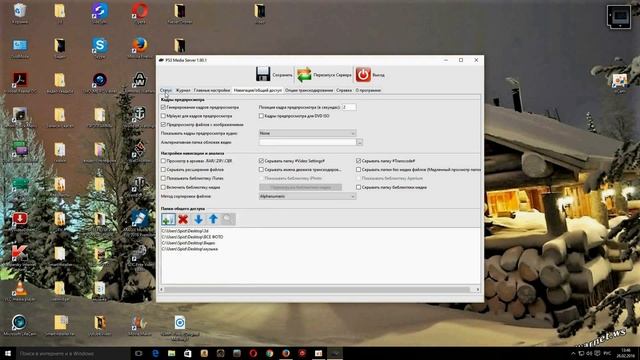The image size is (640, 360).
Task: Open Opera desktop shortcut
Action: 140,12
